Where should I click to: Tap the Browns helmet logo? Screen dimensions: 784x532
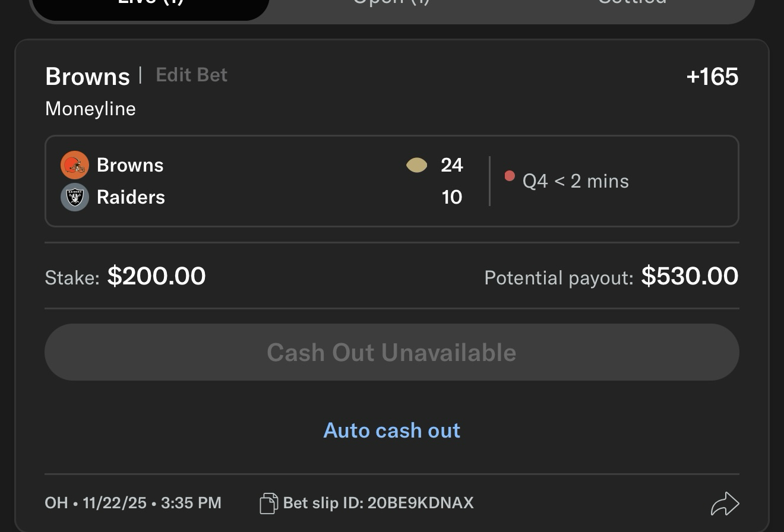75,165
